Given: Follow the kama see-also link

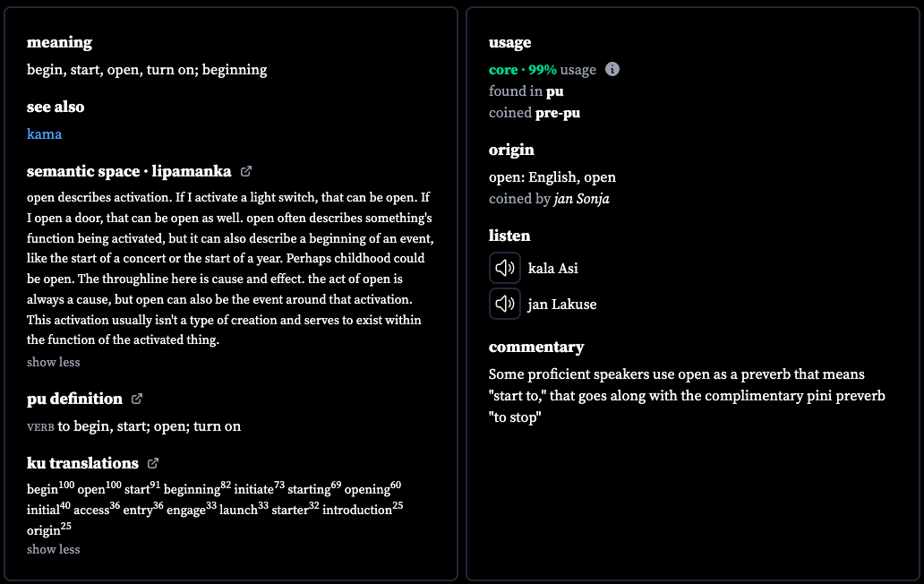Looking at the screenshot, I should click(x=44, y=133).
